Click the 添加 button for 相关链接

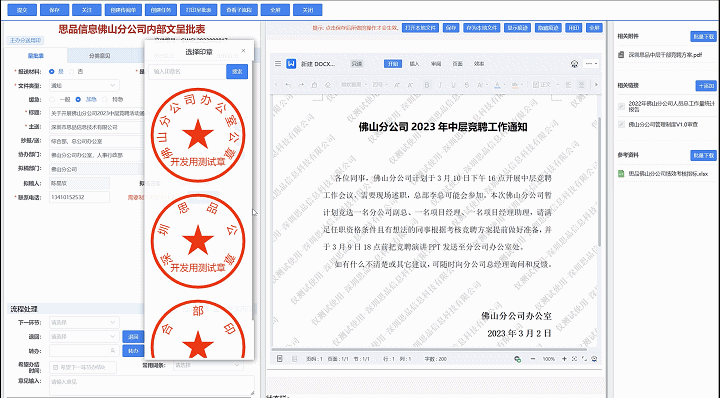point(706,86)
